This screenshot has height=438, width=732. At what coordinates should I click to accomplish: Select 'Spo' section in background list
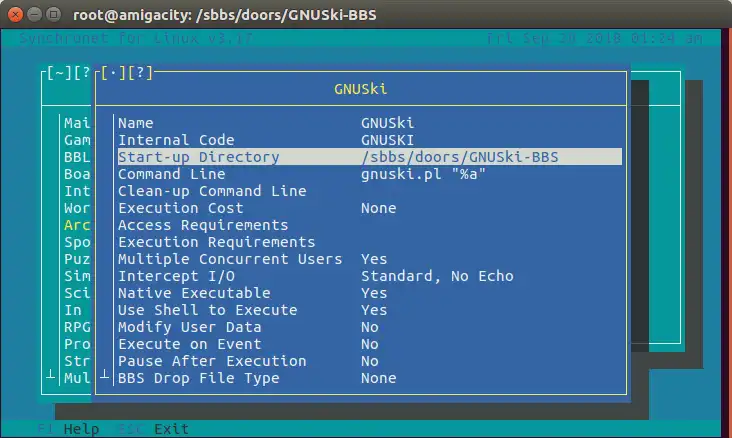click(77, 242)
